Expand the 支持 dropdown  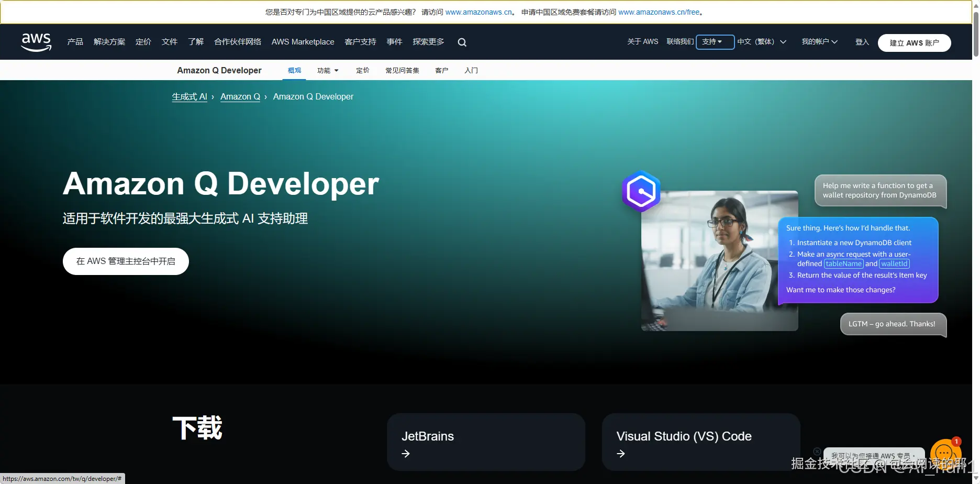(x=715, y=42)
